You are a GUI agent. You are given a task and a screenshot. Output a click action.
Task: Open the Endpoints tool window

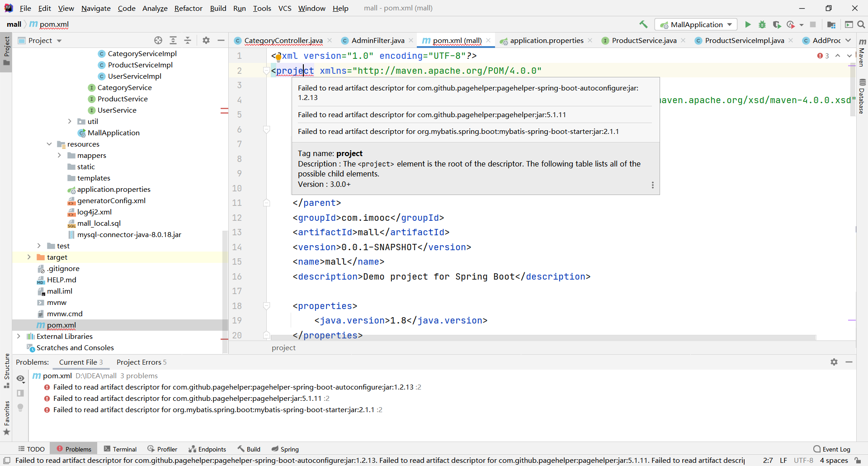tap(208, 449)
